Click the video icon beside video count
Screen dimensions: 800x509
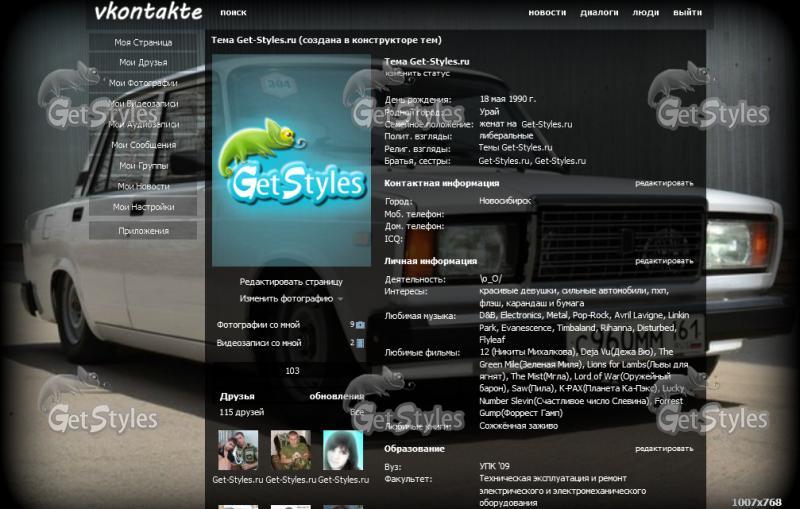coord(361,343)
